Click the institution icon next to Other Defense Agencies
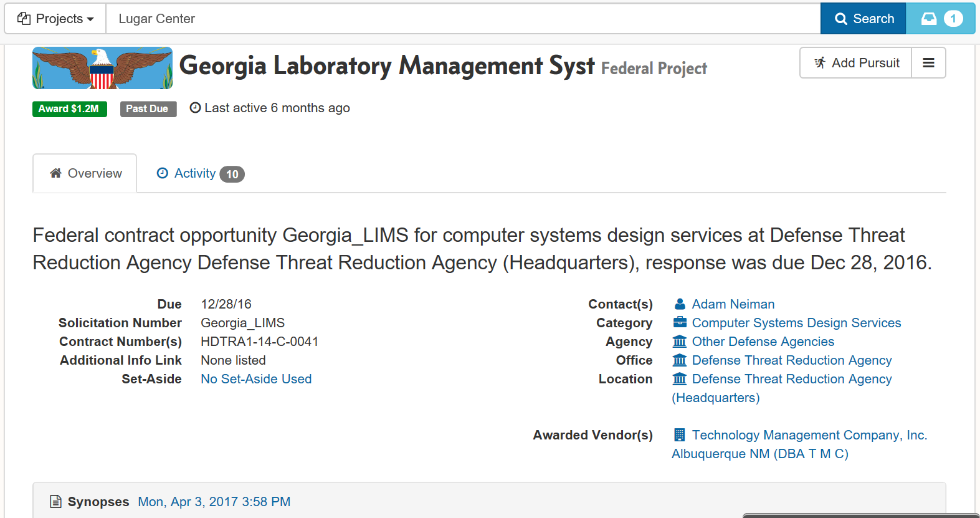Screen dimensions: 980x518 tap(680, 342)
